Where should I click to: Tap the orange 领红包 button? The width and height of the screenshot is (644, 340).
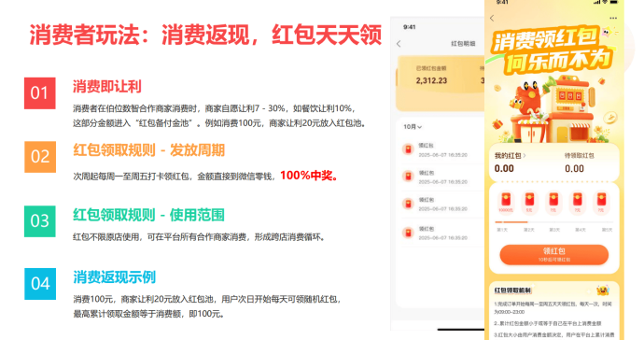554,254
